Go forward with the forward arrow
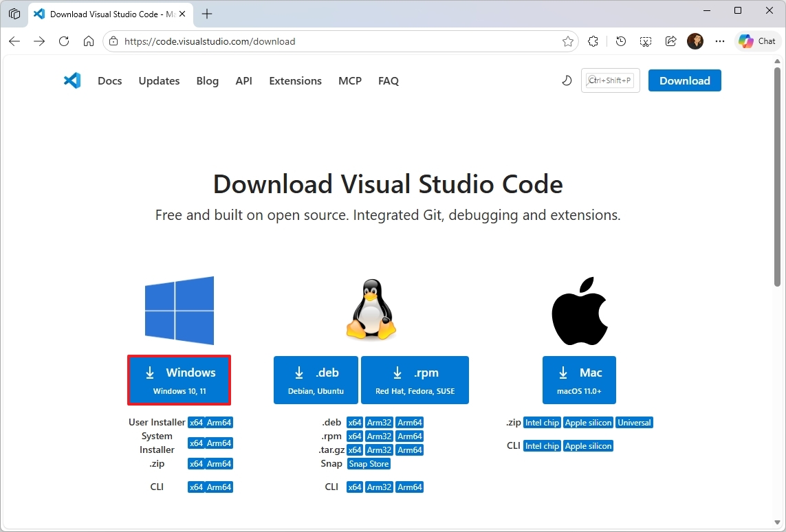Screen dimensions: 786x532 coord(39,41)
